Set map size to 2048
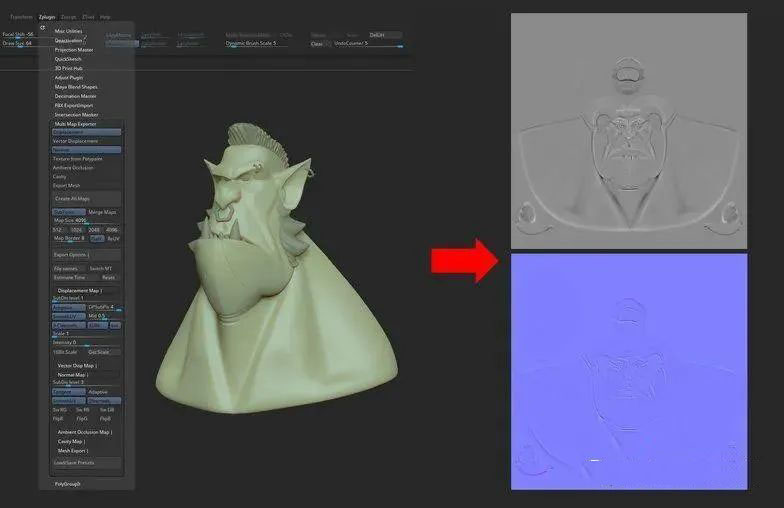This screenshot has height=508, width=784. tap(94, 230)
